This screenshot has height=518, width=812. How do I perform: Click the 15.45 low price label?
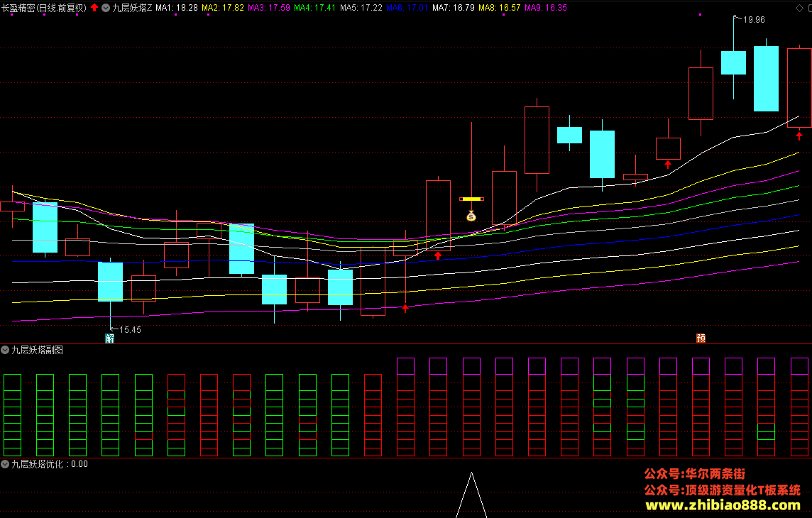click(x=130, y=330)
